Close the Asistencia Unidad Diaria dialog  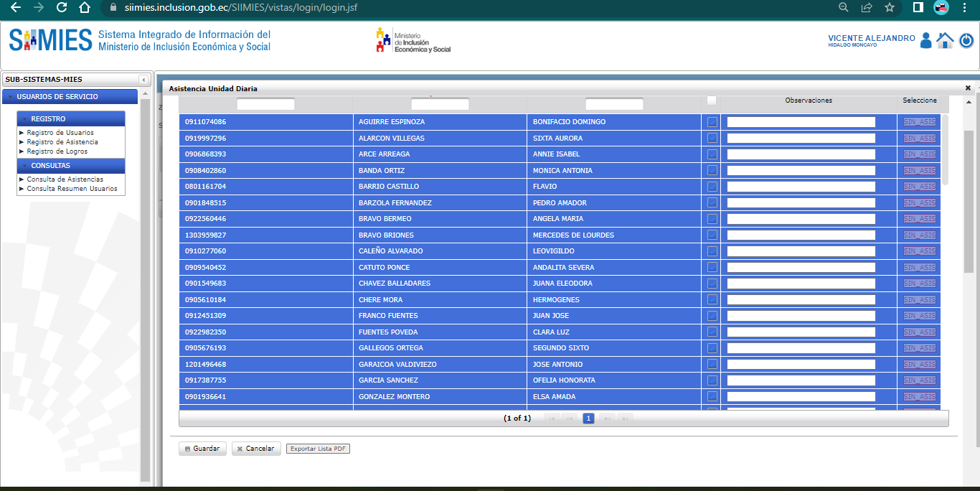click(968, 88)
